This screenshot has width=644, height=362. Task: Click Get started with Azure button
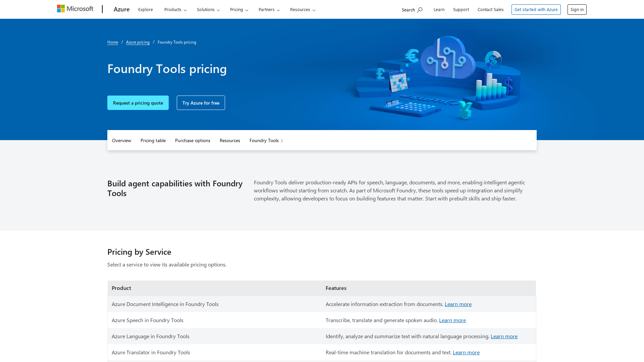pyautogui.click(x=536, y=10)
